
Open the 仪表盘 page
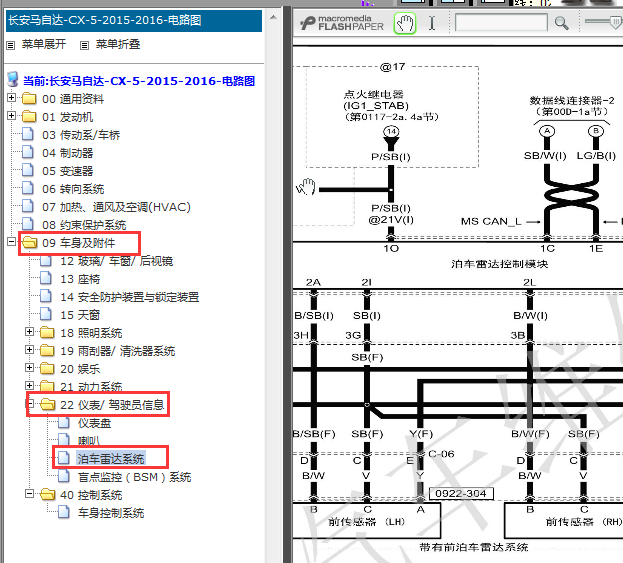(x=95, y=423)
